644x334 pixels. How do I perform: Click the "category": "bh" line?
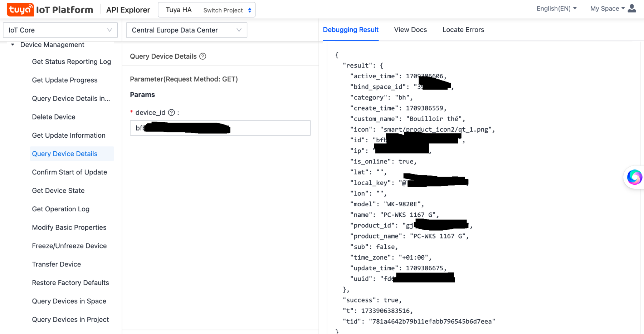[381, 98]
